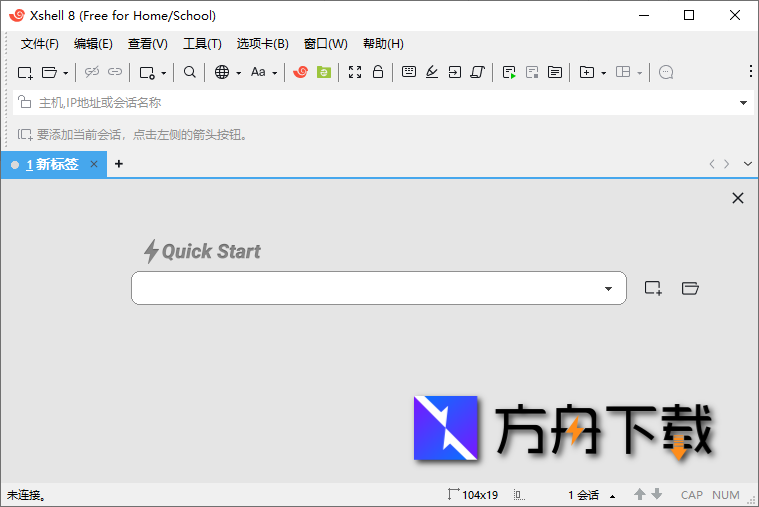The height and width of the screenshot is (507, 759).
Task: Click the Find magnifier icon
Action: [190, 72]
